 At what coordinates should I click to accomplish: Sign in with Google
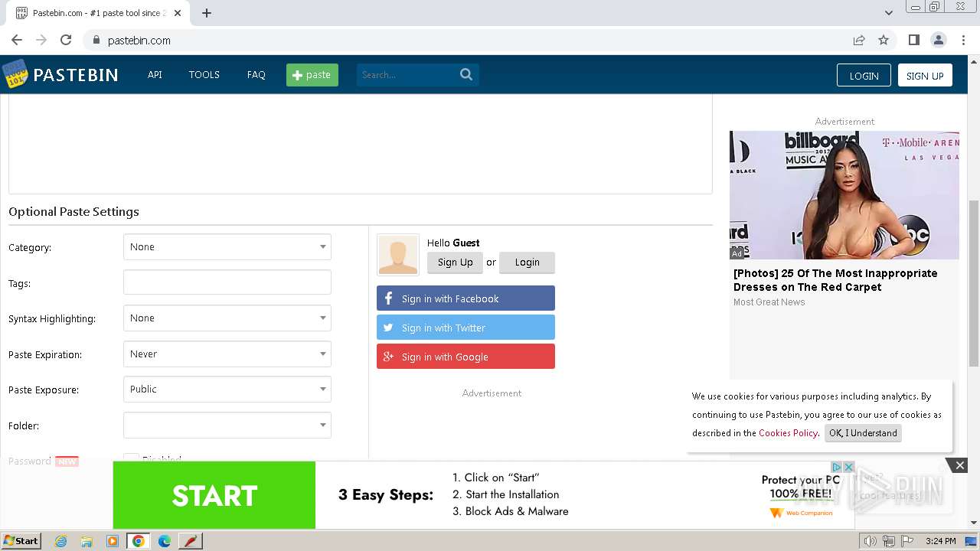point(465,357)
